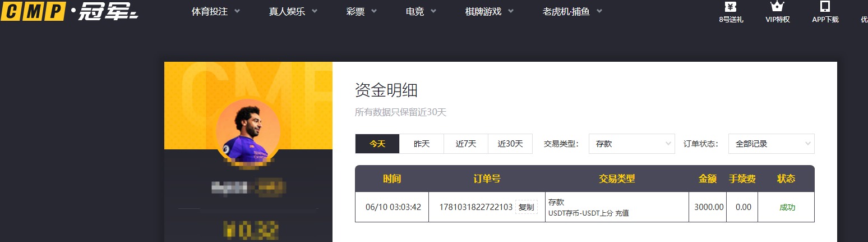The height and width of the screenshot is (242, 868).
Task: Click order number 1781031822722103
Action: 476,207
